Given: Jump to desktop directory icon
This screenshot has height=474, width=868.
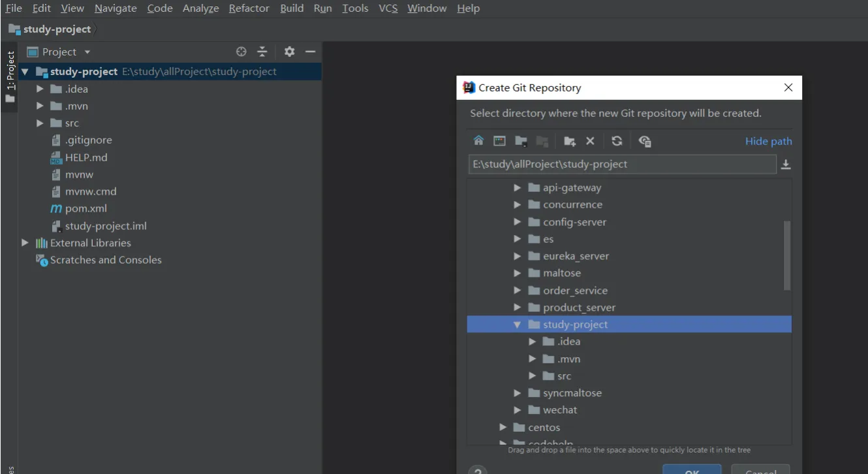Looking at the screenshot, I should point(499,141).
